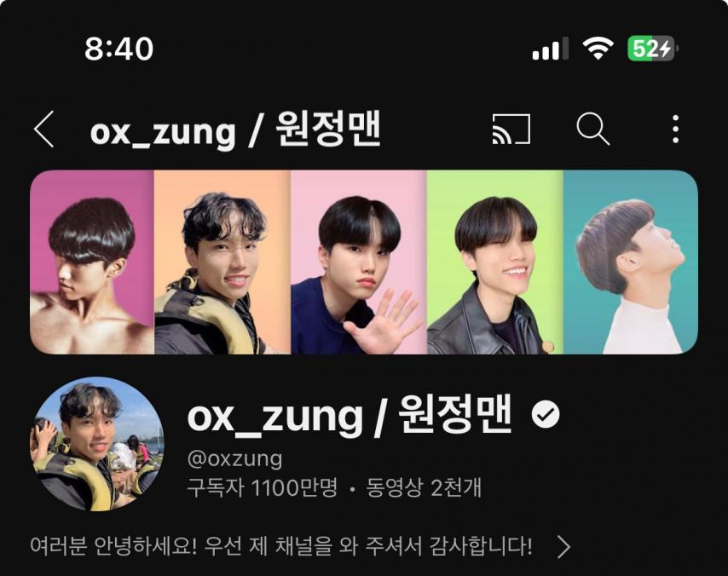Tap the orange banner panel photo

(222, 262)
